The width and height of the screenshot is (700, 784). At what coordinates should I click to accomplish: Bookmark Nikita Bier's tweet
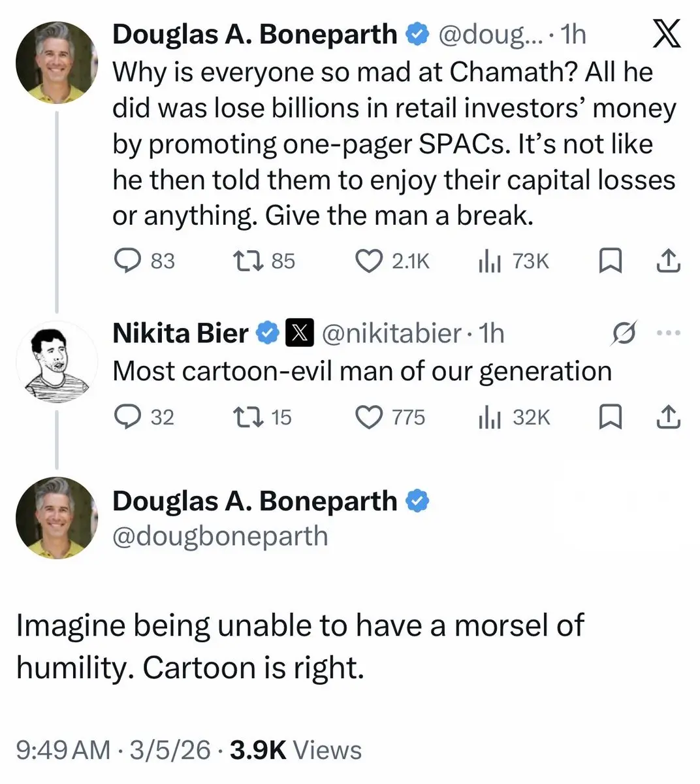(x=610, y=417)
